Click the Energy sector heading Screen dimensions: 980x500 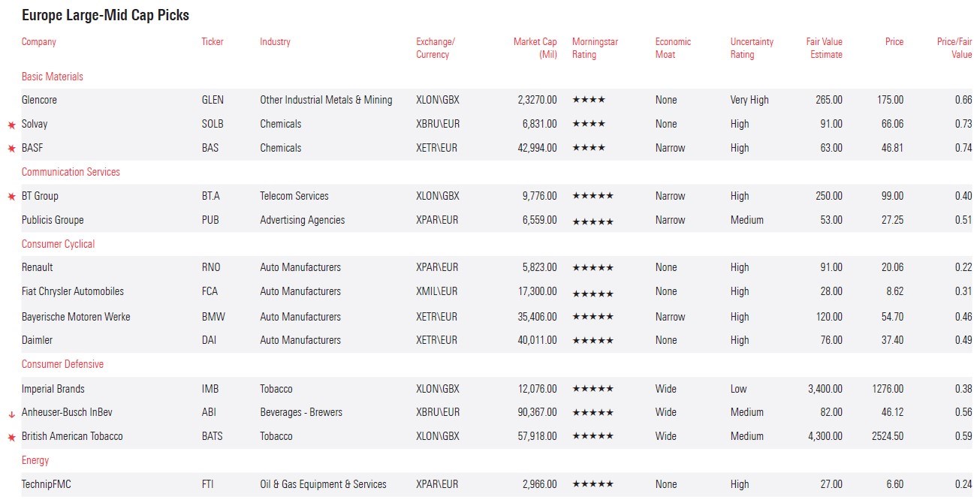coord(35,460)
